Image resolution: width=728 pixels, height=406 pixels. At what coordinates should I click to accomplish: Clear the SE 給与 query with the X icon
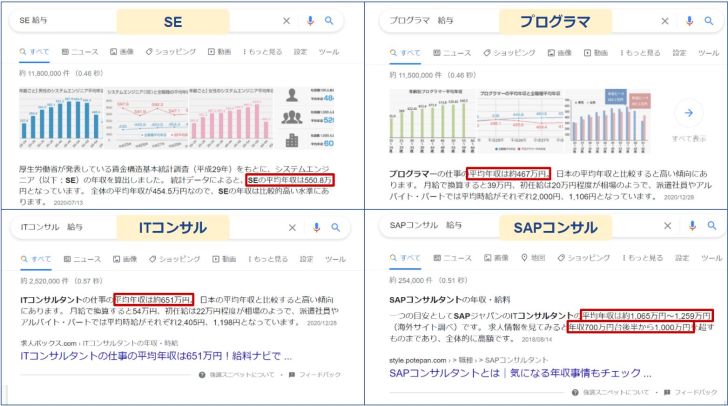287,20
